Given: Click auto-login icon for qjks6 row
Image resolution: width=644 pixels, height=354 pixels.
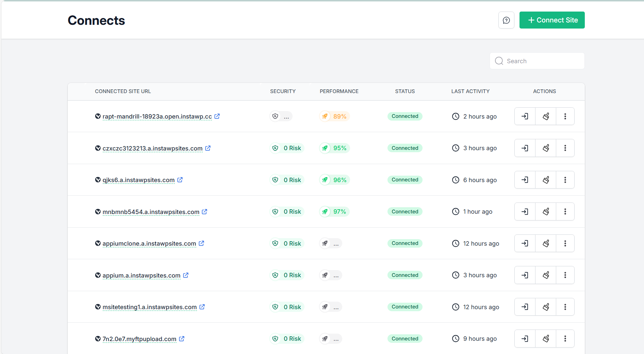Looking at the screenshot, I should (x=525, y=180).
